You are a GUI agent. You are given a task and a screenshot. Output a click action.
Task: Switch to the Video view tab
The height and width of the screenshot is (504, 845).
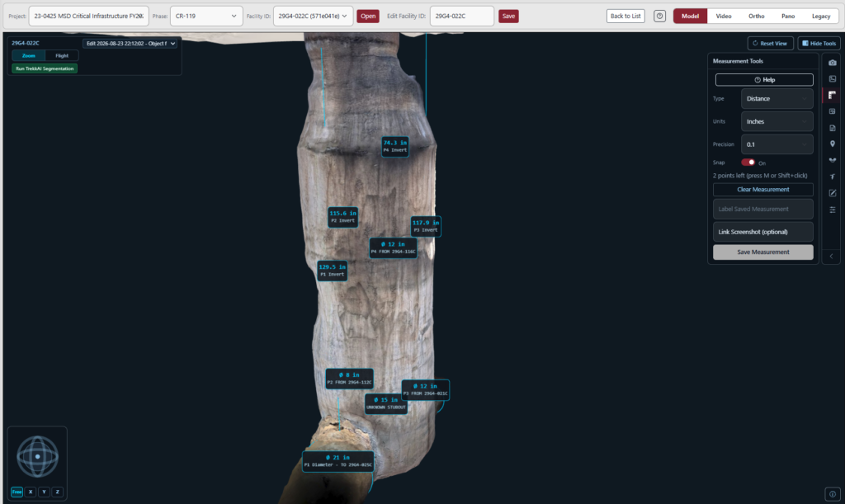tap(723, 16)
